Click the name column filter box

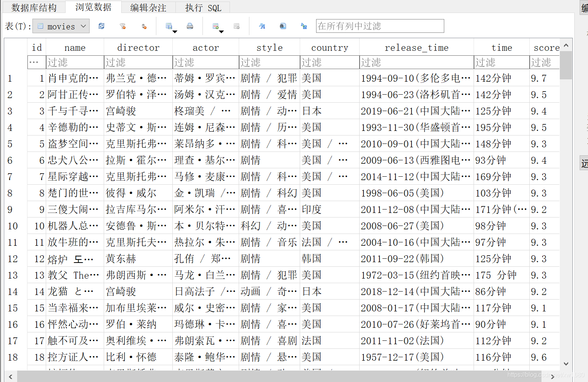click(75, 62)
